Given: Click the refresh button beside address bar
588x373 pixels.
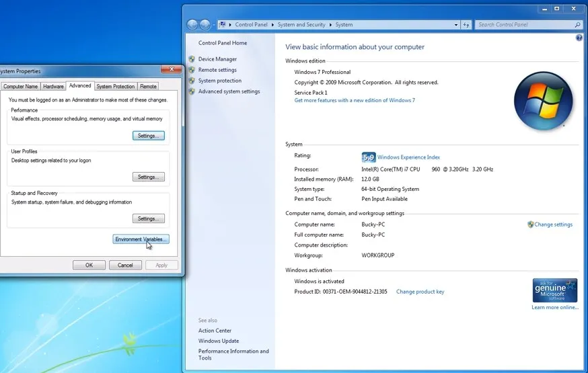Looking at the screenshot, I should [466, 25].
